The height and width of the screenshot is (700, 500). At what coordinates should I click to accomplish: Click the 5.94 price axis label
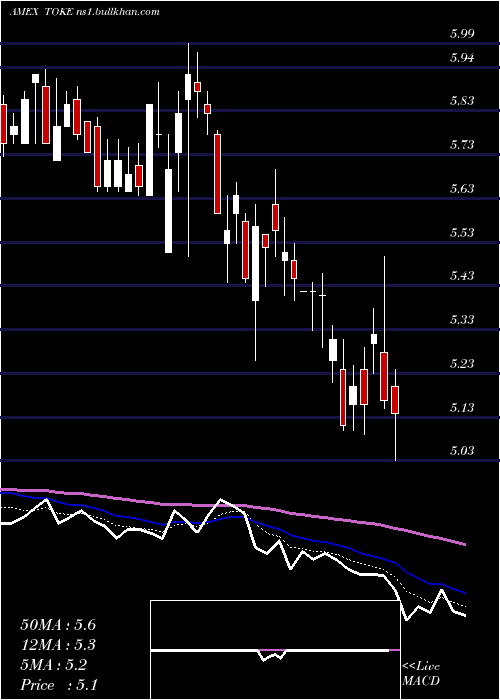[462, 57]
